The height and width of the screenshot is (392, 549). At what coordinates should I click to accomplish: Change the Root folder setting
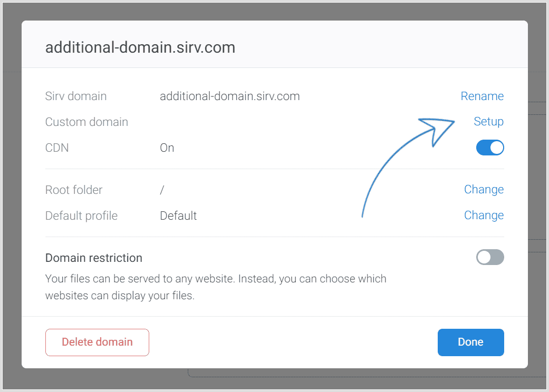point(484,190)
